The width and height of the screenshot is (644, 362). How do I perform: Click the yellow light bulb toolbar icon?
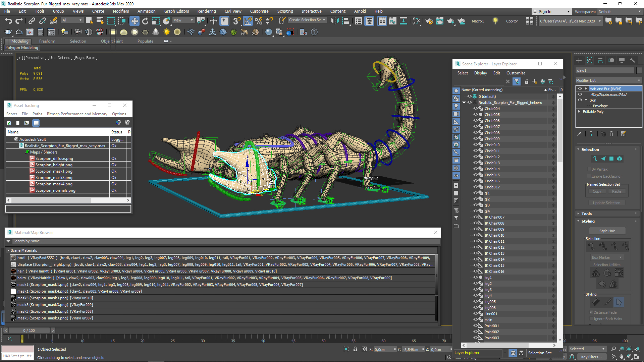[x=495, y=21]
